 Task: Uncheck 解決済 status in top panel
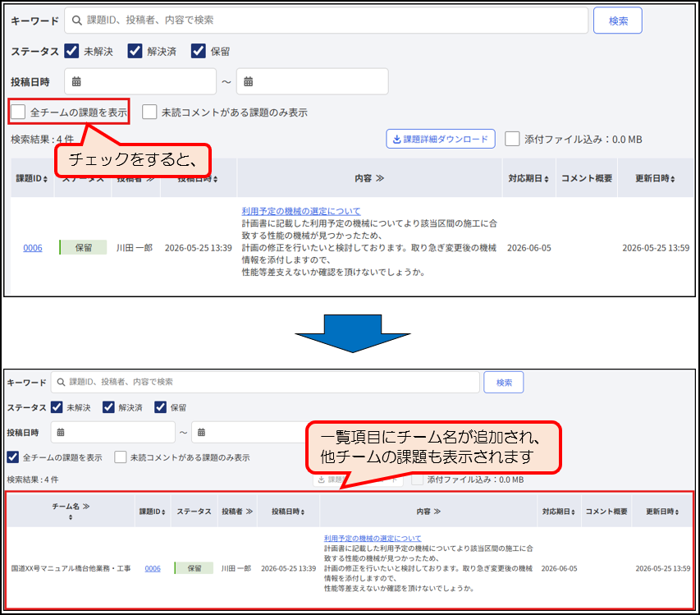pyautogui.click(x=135, y=51)
